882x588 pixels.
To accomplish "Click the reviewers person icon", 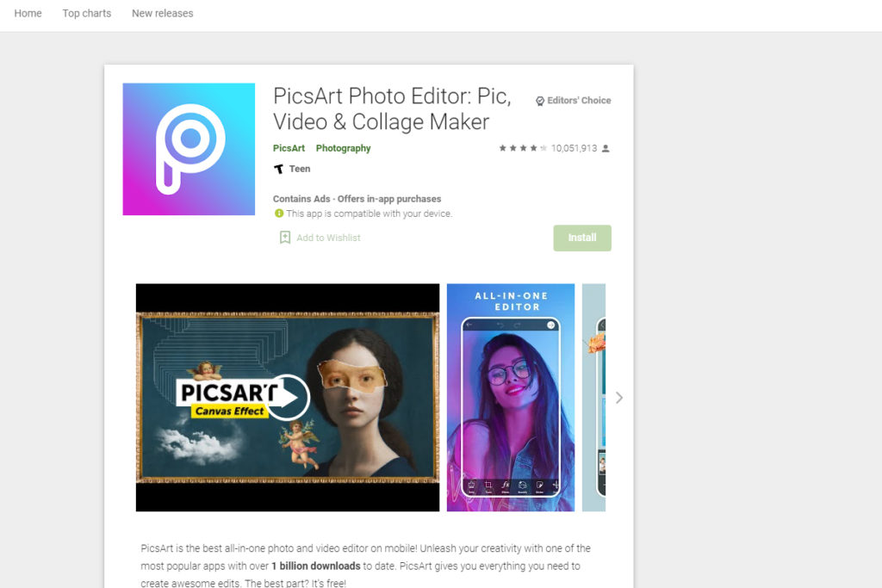I will pyautogui.click(x=606, y=148).
